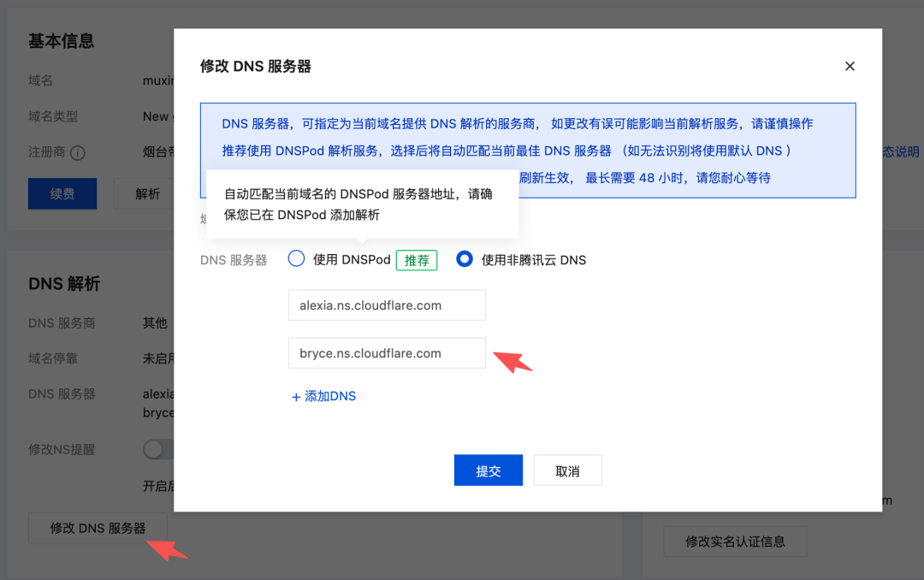Click the 提交 submit button
The height and width of the screenshot is (580, 924).
(x=488, y=470)
